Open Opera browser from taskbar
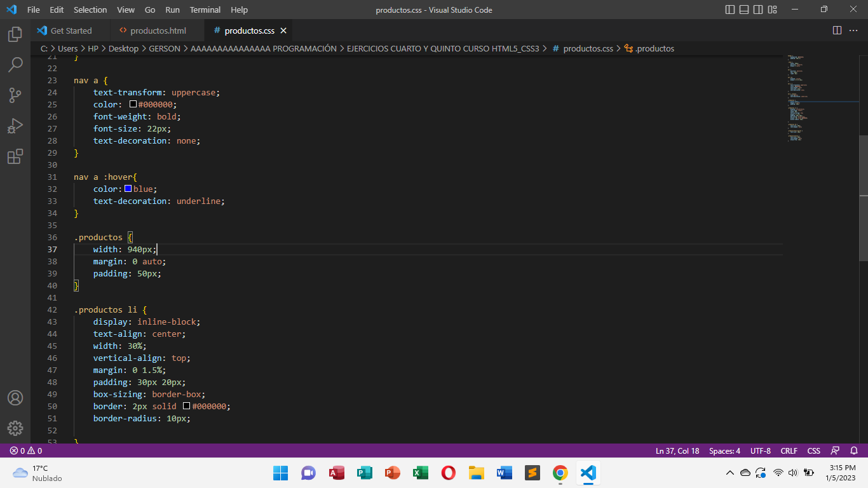868x488 pixels. (448, 473)
